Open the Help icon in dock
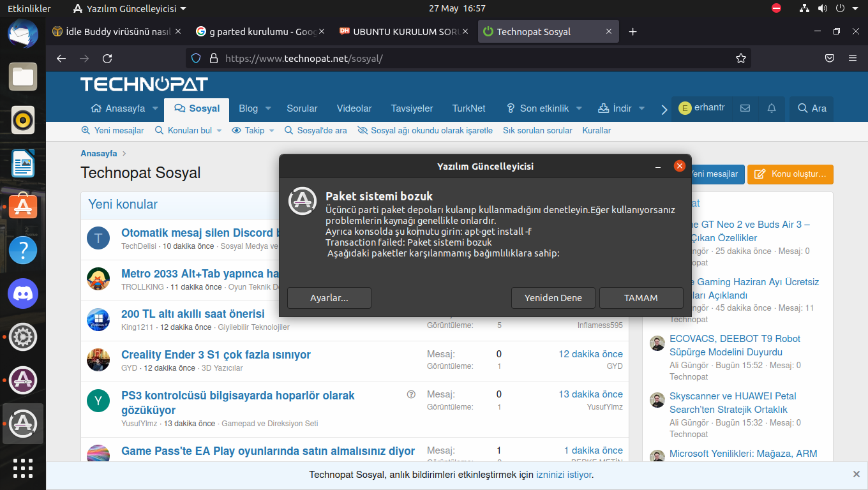Viewport: 868px width, 490px height. (x=23, y=250)
